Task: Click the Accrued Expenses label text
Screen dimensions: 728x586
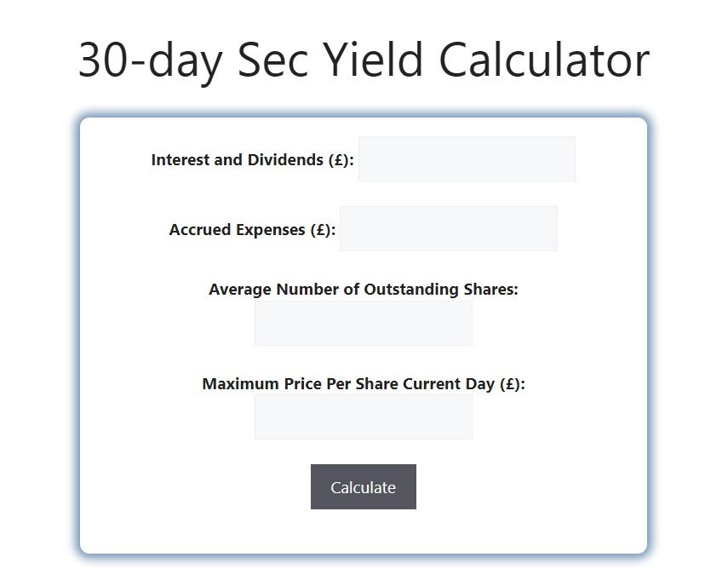Action: click(253, 229)
